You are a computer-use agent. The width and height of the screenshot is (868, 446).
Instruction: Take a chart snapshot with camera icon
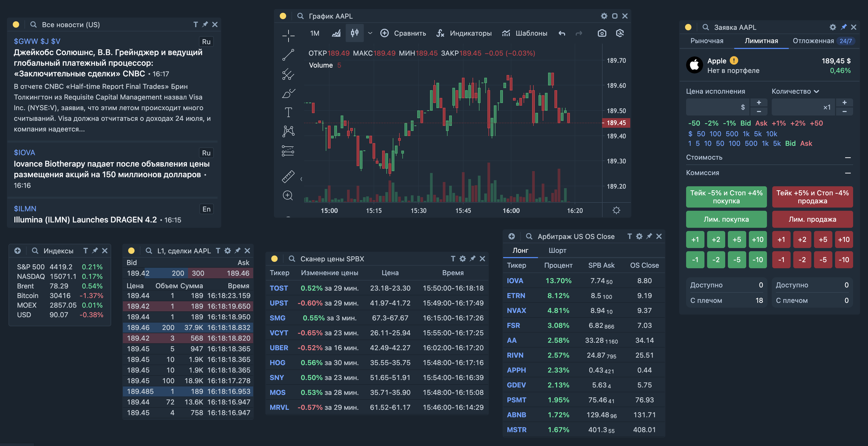point(602,33)
